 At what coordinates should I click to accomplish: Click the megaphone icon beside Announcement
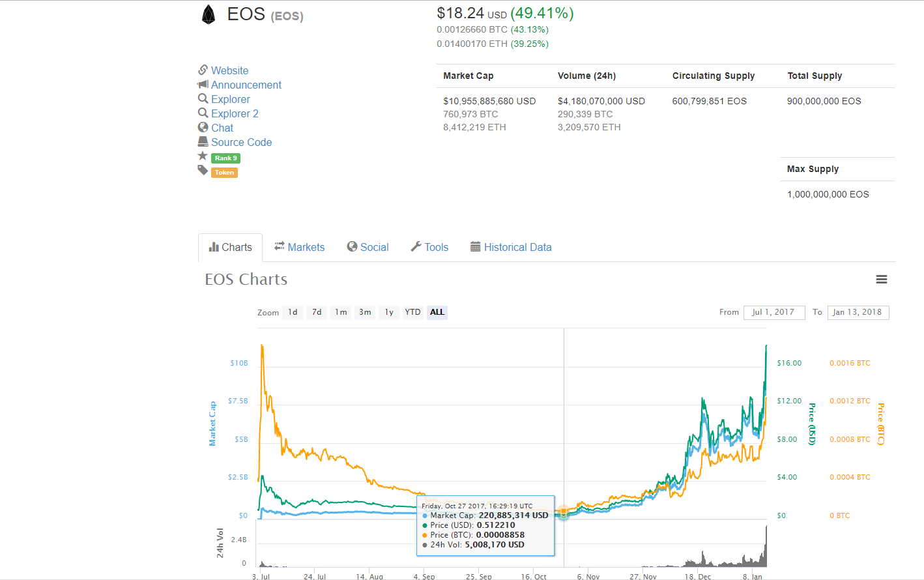pos(203,84)
